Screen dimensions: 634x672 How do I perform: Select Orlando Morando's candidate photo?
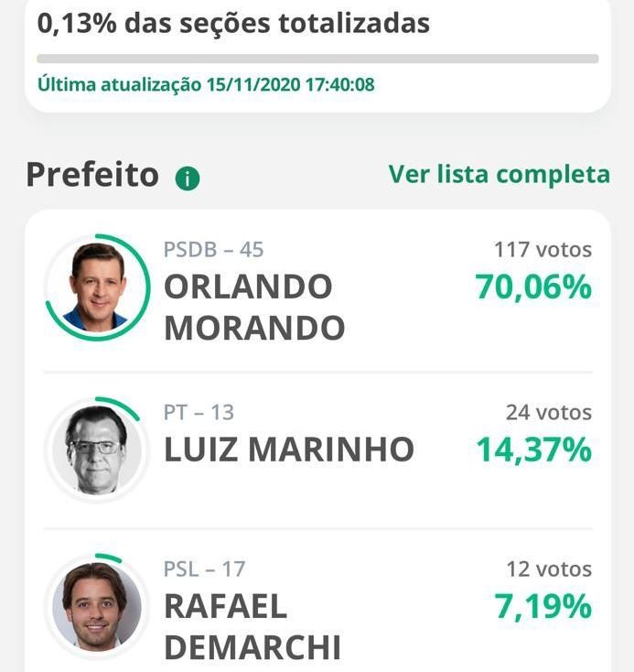(97, 287)
